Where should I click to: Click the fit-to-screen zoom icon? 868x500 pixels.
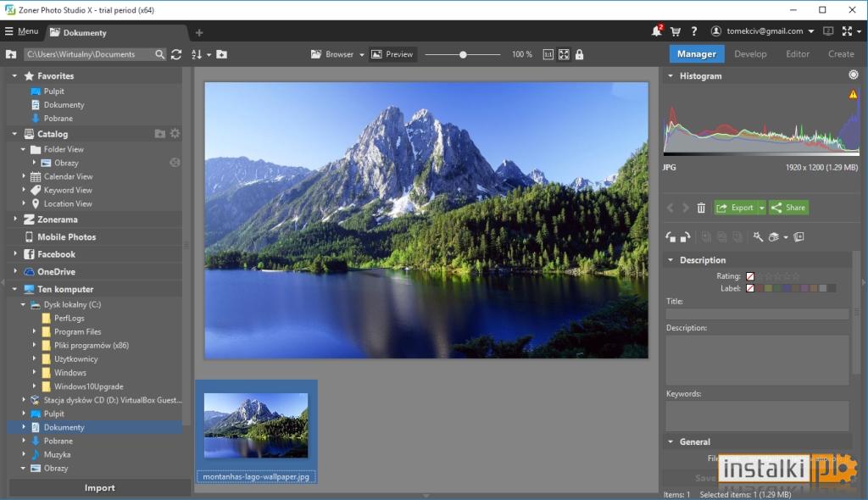[x=564, y=54]
